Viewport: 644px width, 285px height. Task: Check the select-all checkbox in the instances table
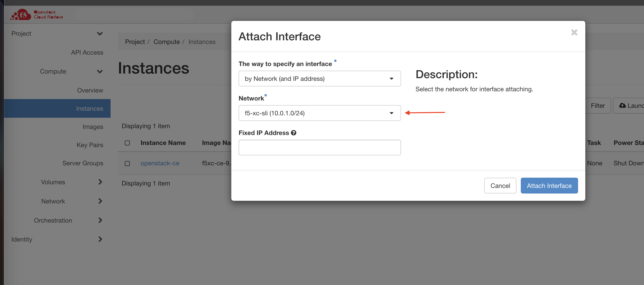click(128, 143)
